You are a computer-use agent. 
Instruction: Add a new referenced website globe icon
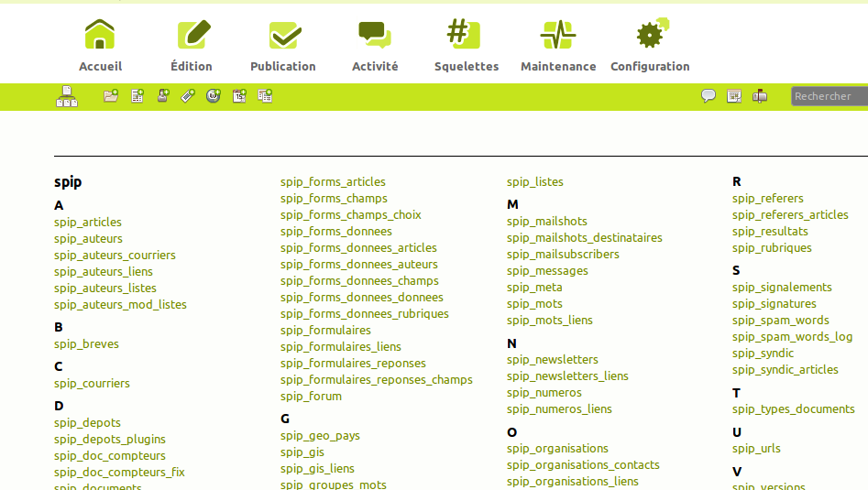[214, 95]
